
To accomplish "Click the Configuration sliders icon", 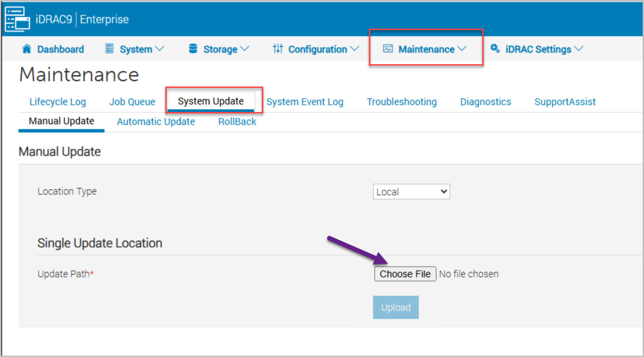I will (x=278, y=49).
